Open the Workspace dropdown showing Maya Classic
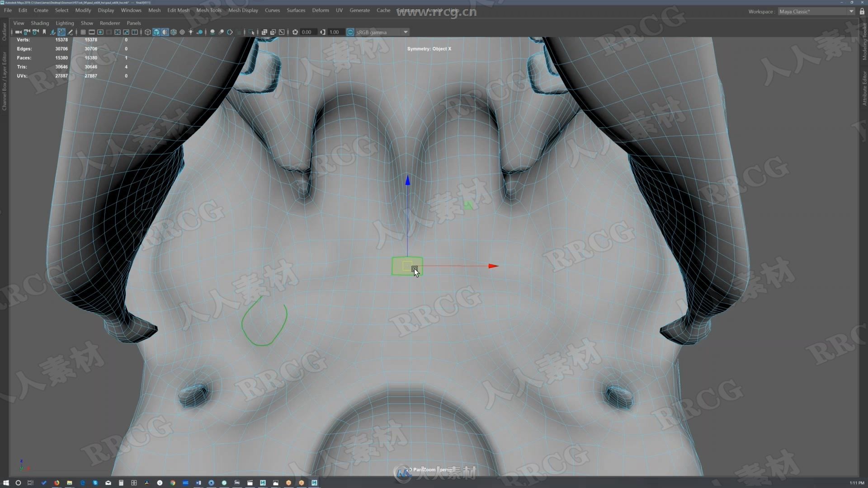 pyautogui.click(x=814, y=11)
